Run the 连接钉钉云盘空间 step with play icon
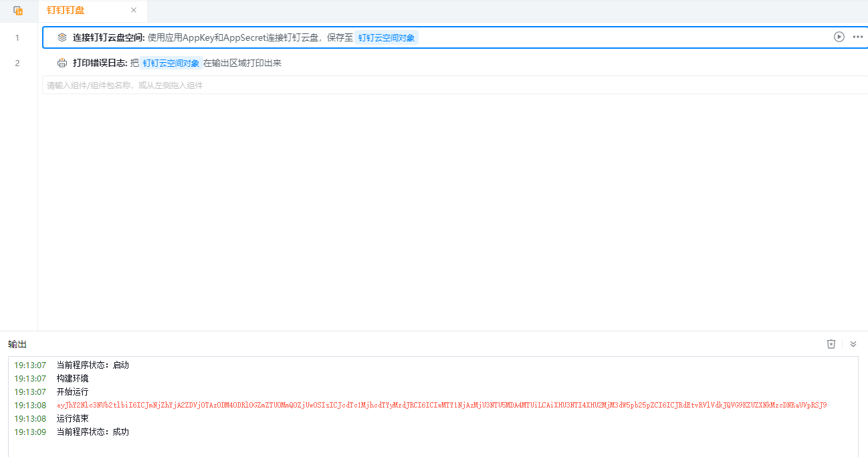Screen dimensions: 868x457 [x=839, y=37]
